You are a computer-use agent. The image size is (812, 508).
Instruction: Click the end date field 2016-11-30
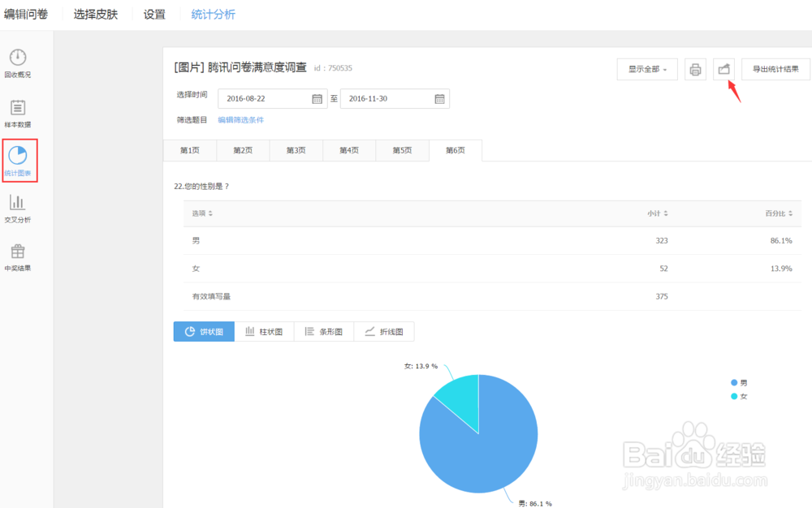click(x=395, y=99)
